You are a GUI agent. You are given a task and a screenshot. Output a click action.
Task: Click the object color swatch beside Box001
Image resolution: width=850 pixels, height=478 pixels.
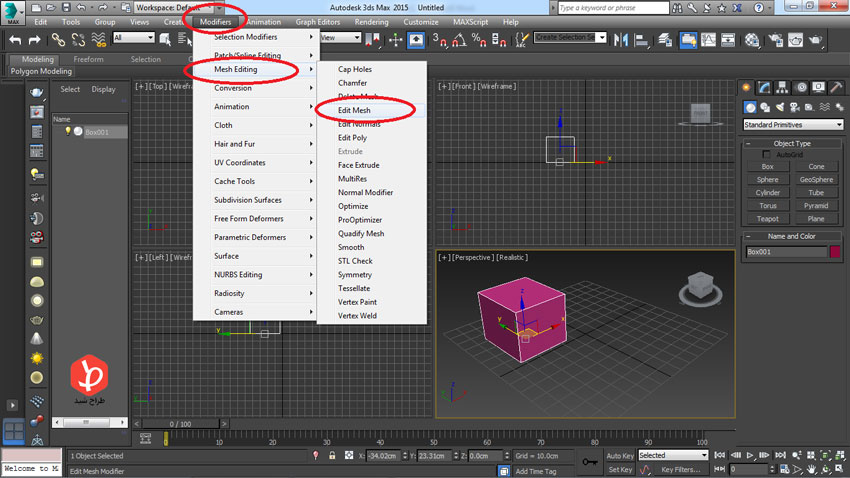835,251
